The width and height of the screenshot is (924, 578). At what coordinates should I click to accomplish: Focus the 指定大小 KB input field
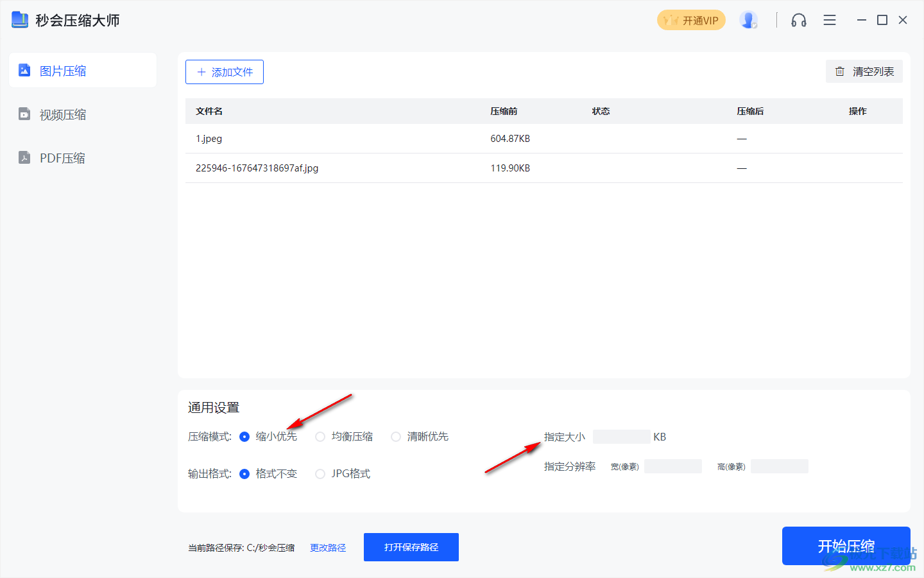(622, 437)
